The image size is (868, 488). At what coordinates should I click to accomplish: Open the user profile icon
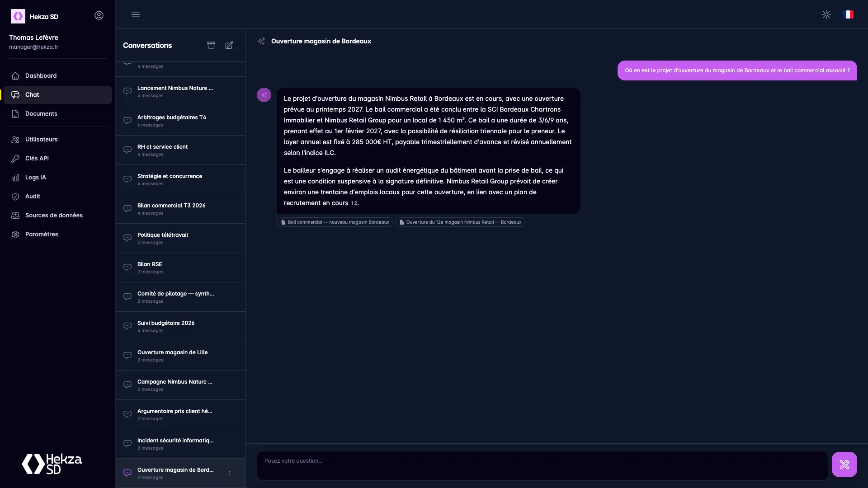(x=99, y=15)
